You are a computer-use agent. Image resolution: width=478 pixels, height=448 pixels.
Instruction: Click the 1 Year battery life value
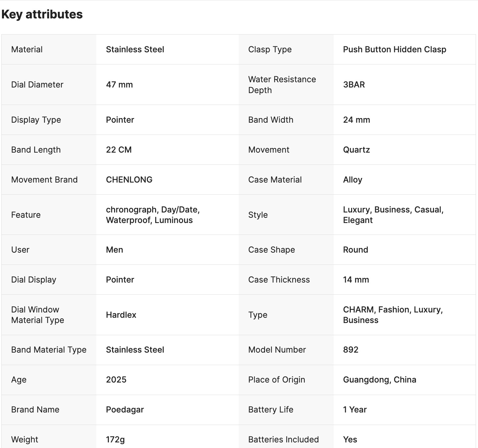click(x=355, y=410)
